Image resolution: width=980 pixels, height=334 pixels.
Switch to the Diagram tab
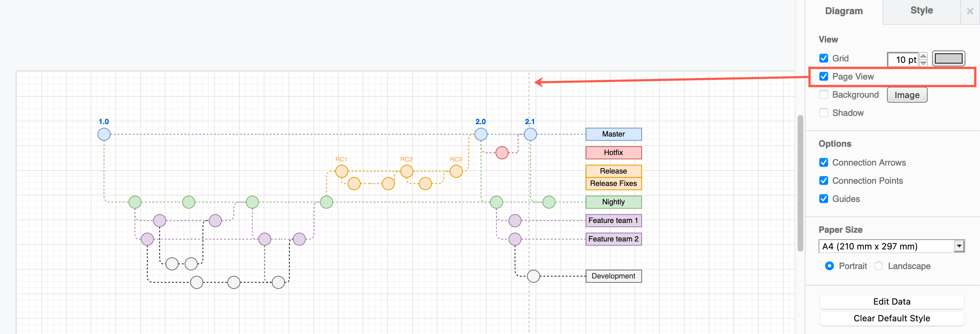click(x=843, y=11)
